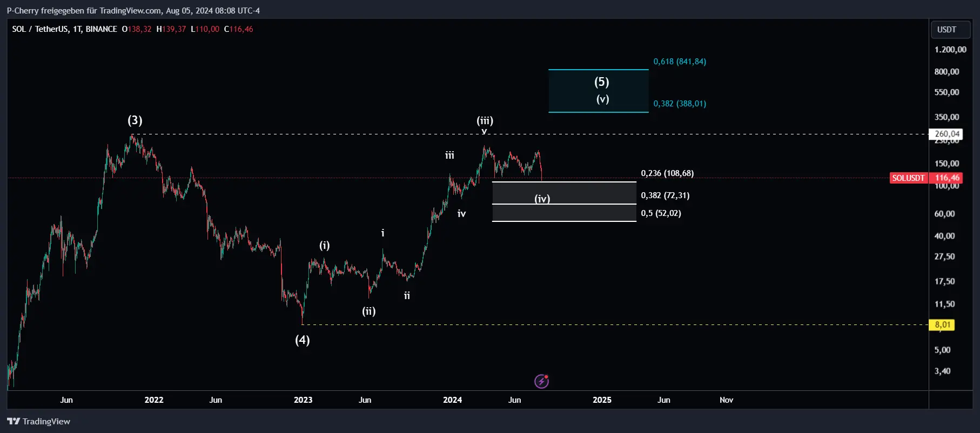Click the 3,40 price axis value
Image resolution: width=980 pixels, height=433 pixels.
tap(943, 371)
